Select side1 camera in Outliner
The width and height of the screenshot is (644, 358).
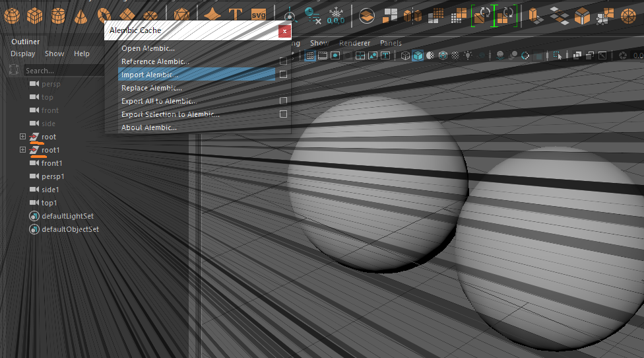pos(50,190)
